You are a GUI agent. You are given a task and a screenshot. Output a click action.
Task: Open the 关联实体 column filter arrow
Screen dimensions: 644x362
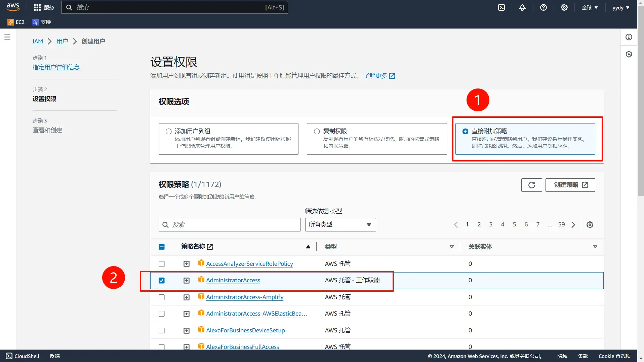pos(595,247)
